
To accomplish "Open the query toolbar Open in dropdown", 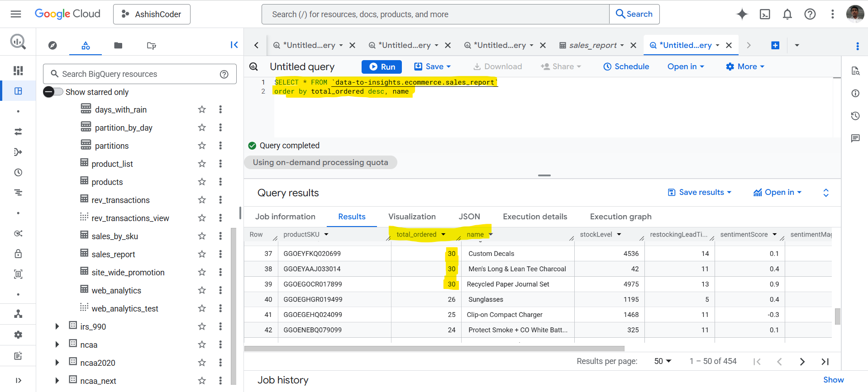I will [x=686, y=66].
